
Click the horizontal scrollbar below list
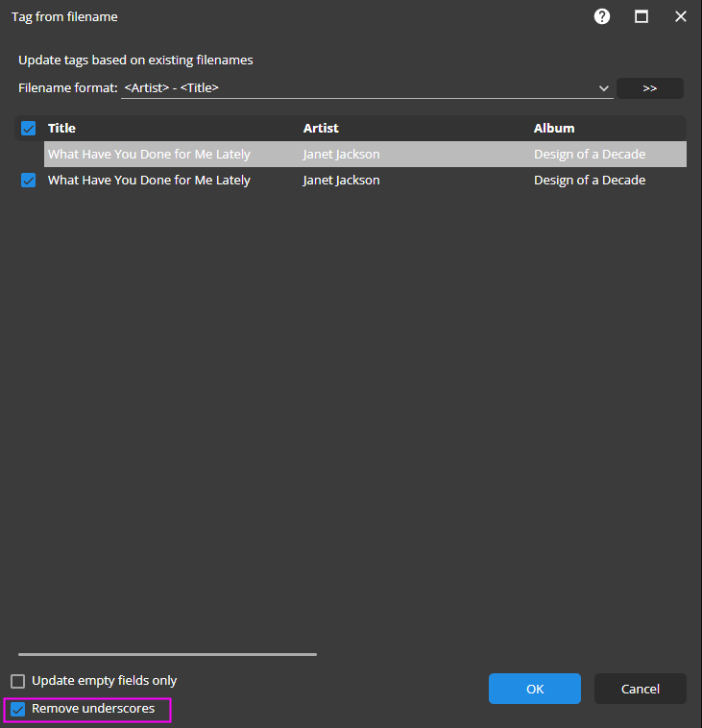[167, 654]
